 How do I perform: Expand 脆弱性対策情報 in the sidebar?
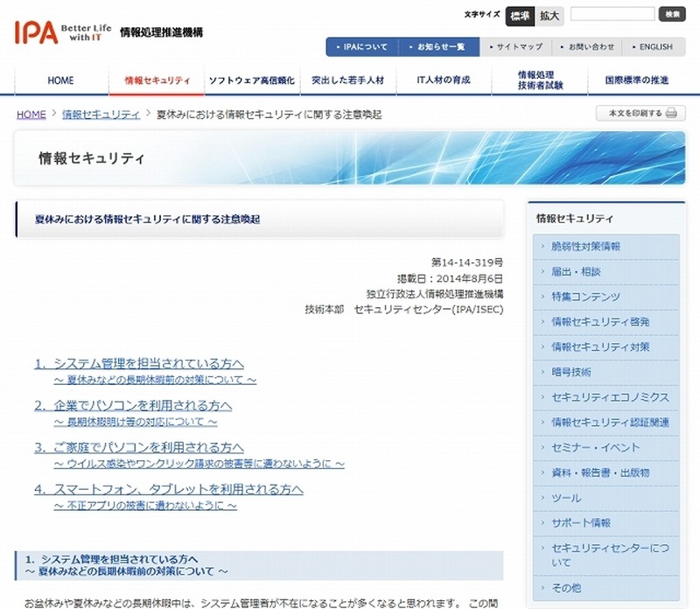pos(585,247)
